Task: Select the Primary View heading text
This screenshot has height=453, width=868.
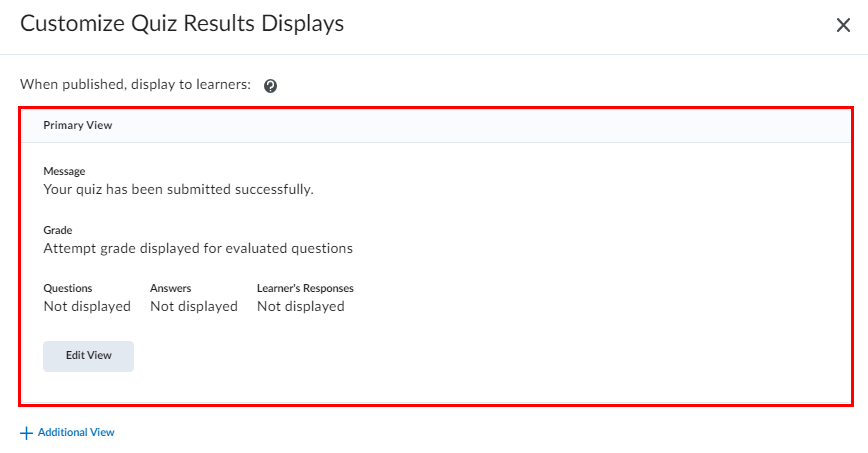Action: pos(77,126)
